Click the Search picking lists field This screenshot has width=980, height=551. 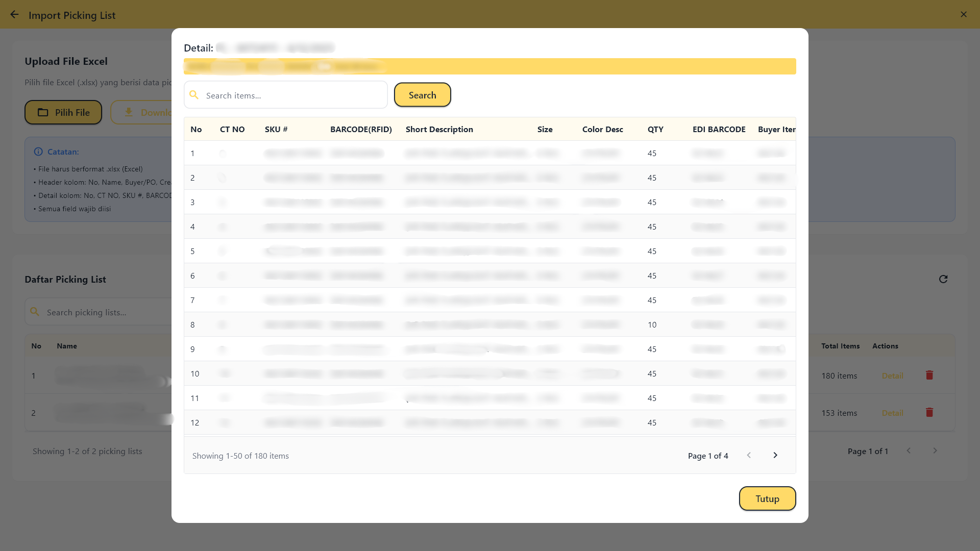(x=102, y=312)
